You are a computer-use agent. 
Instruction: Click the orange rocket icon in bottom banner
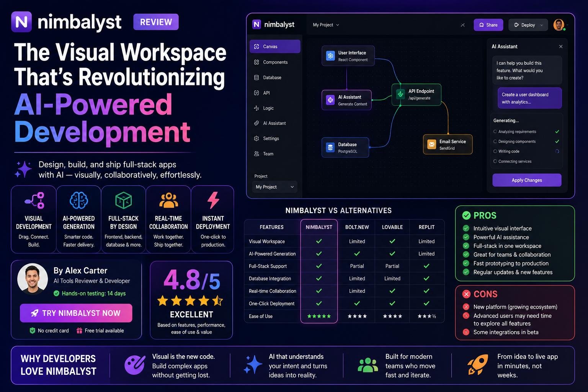click(478, 365)
